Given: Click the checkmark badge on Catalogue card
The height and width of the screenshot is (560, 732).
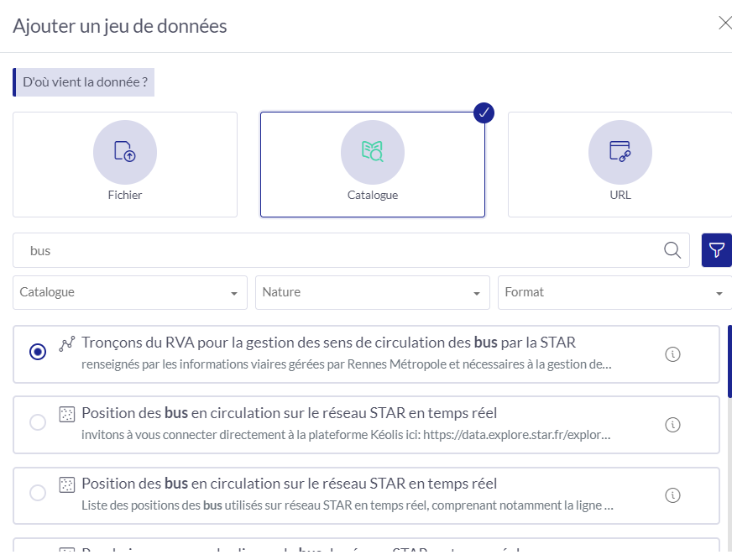Looking at the screenshot, I should pos(484,113).
